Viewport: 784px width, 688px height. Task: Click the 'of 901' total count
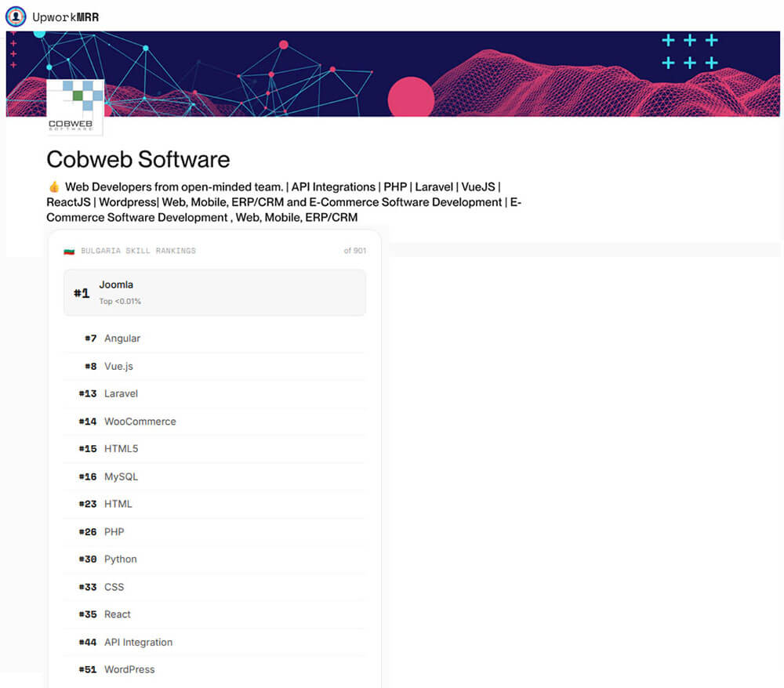355,251
